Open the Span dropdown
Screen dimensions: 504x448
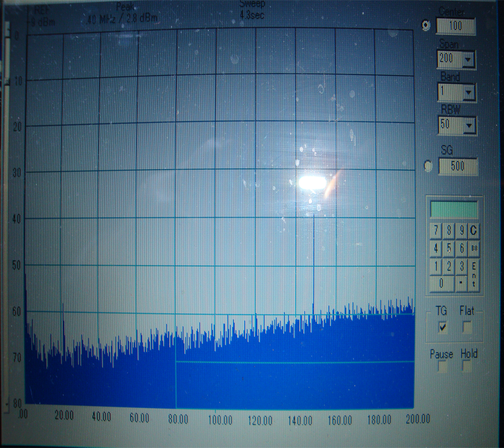pos(468,59)
